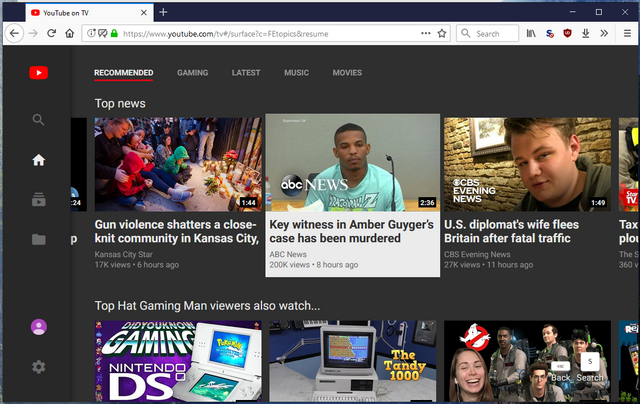Open the Library folder icon in sidebar
The height and width of the screenshot is (404, 640).
(39, 239)
